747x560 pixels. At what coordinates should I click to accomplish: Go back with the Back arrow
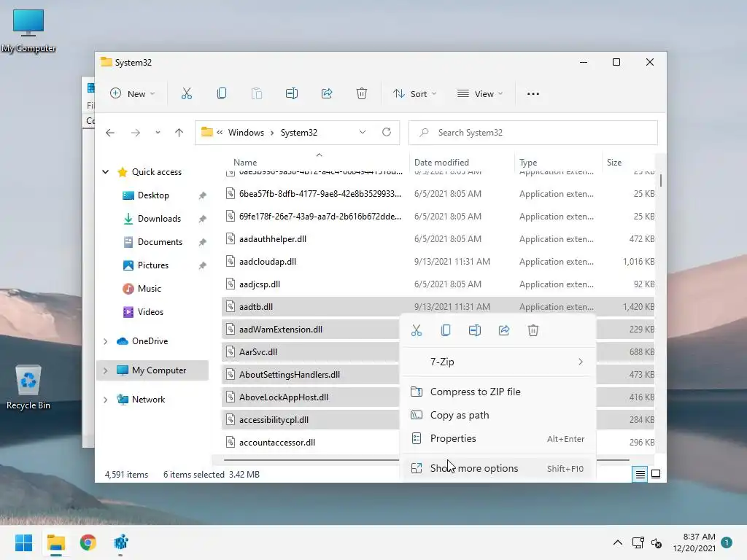click(110, 133)
